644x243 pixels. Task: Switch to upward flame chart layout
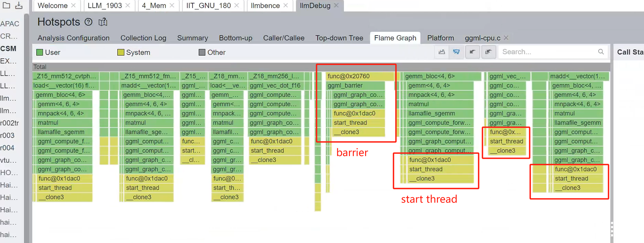[x=442, y=52]
